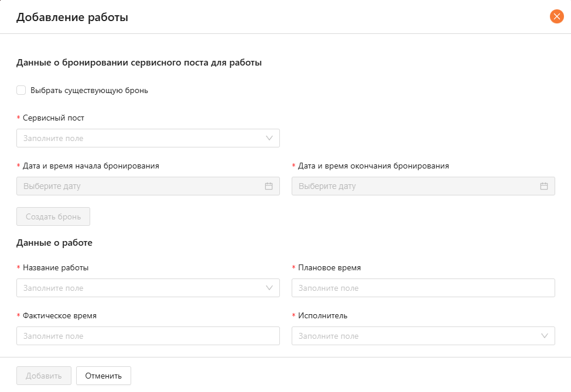Image resolution: width=571 pixels, height=392 pixels.
Task: Click the Отменить button
Action: coord(103,376)
